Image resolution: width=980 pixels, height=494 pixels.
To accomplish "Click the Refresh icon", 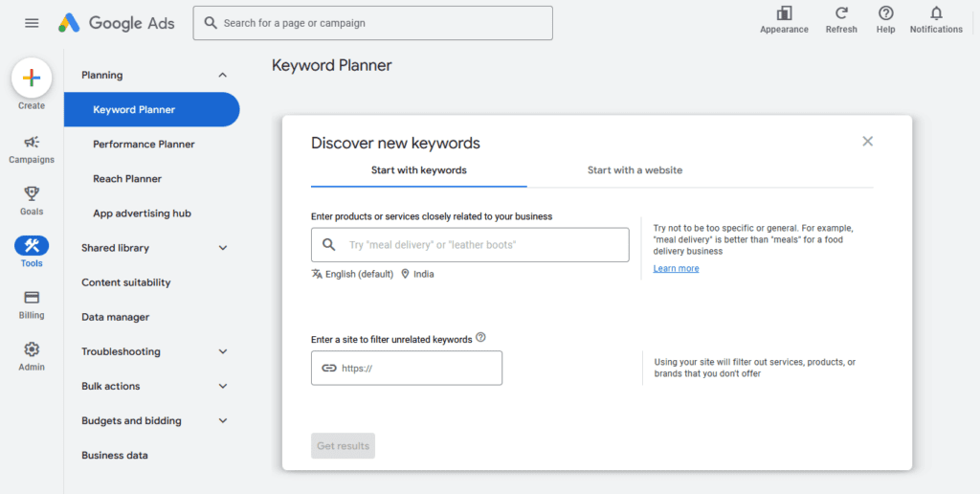I will pos(841,13).
